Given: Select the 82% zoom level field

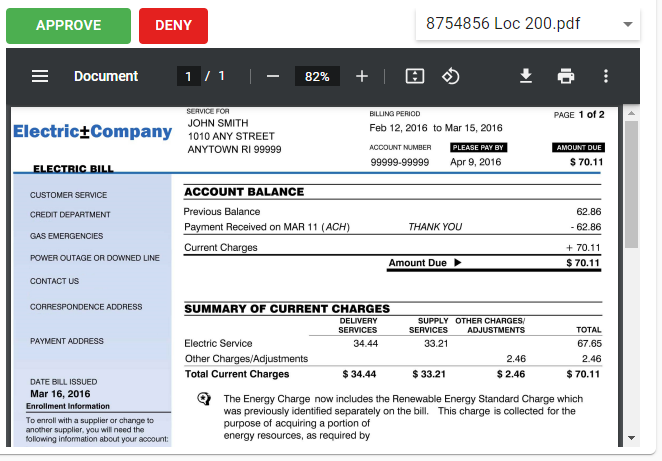Looking at the screenshot, I should pos(317,76).
